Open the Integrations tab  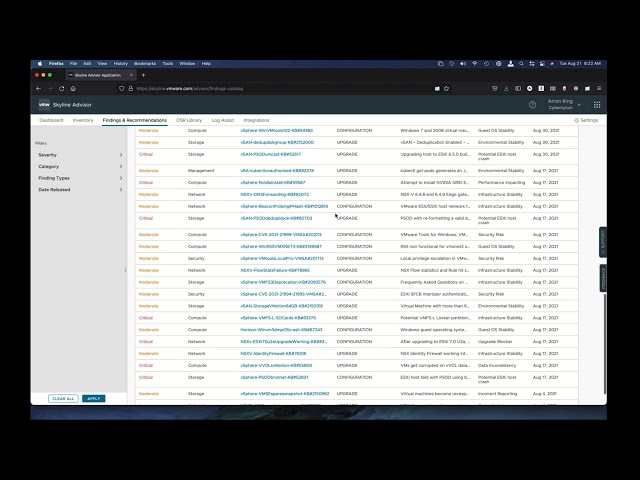pos(256,120)
